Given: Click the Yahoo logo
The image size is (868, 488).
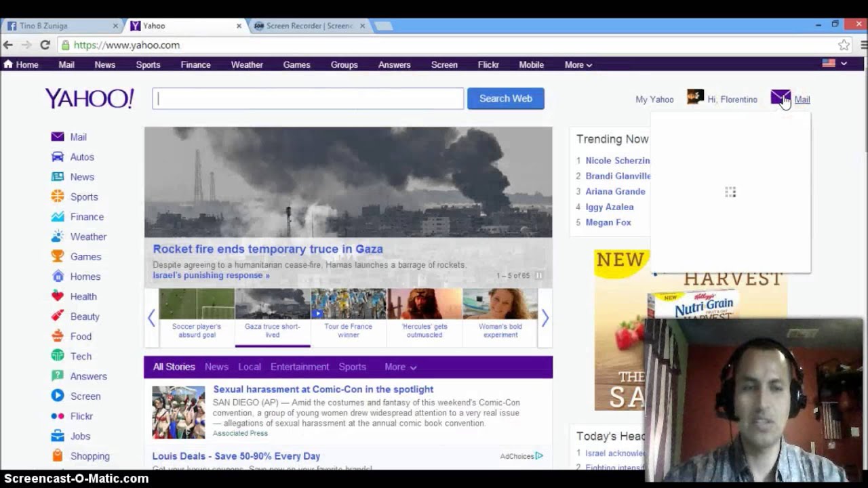Looking at the screenshot, I should (90, 98).
